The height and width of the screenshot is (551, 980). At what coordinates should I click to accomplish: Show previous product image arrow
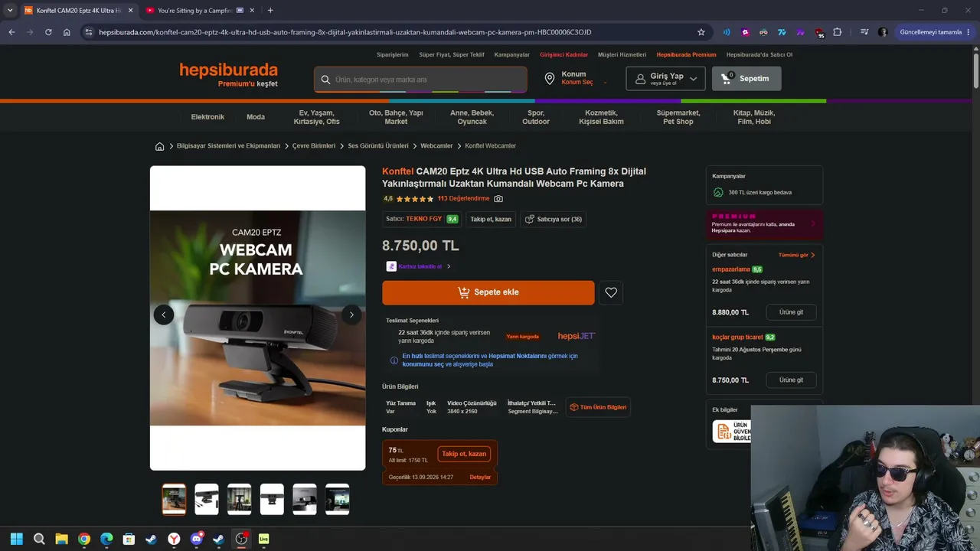163,315
